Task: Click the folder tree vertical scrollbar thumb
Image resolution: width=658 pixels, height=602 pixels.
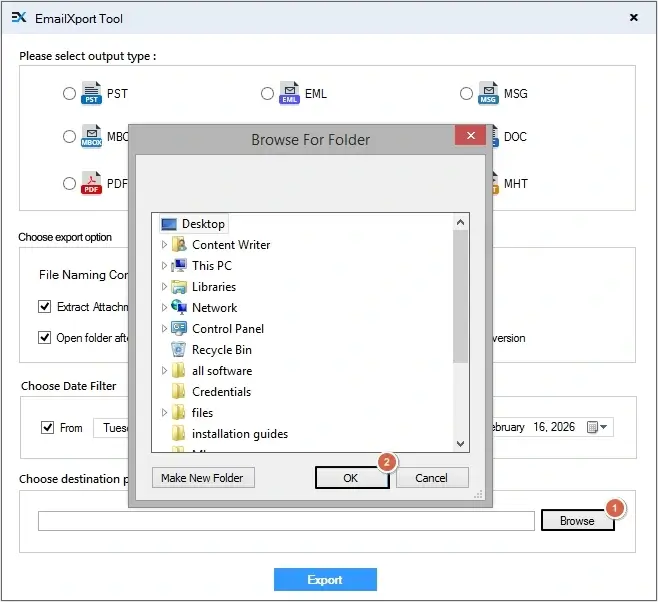Action: [x=460, y=296]
